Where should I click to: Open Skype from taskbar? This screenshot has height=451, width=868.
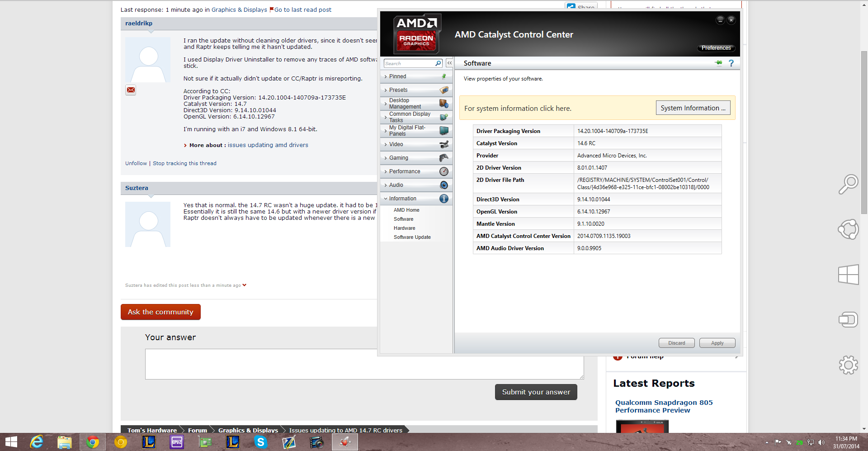(x=261, y=442)
